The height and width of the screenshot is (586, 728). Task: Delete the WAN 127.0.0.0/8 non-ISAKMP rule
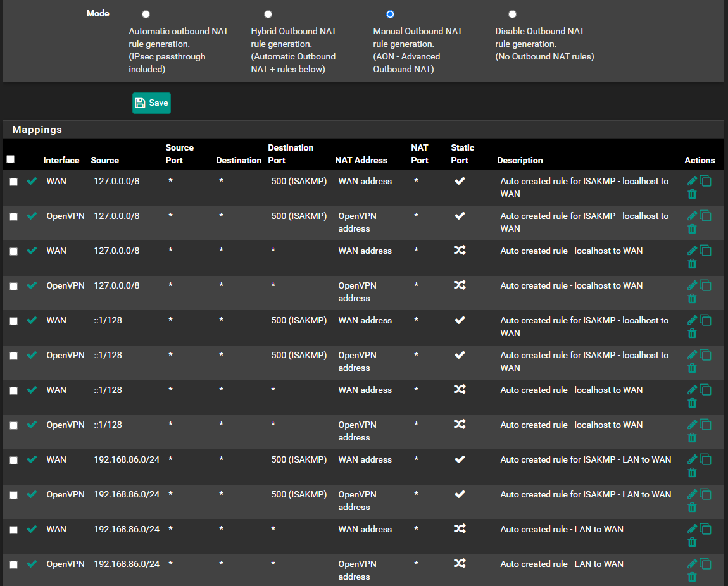point(693,263)
